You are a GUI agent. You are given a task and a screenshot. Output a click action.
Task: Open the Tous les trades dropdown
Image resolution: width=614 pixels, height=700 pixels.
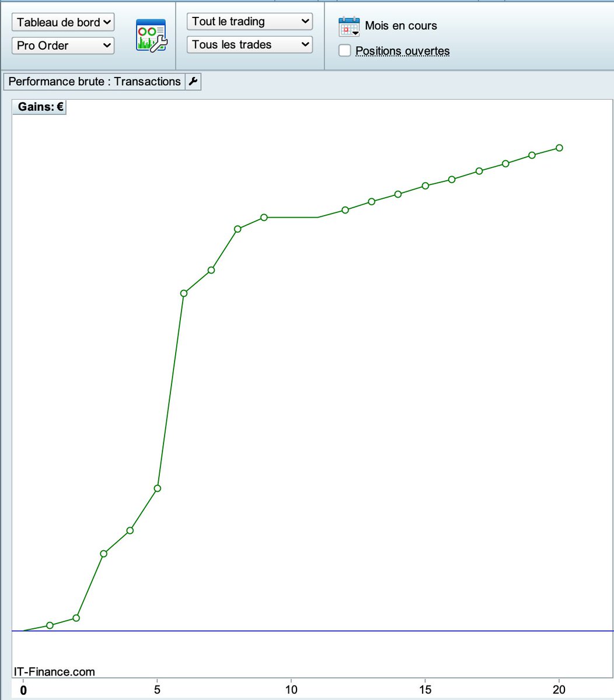coord(250,44)
